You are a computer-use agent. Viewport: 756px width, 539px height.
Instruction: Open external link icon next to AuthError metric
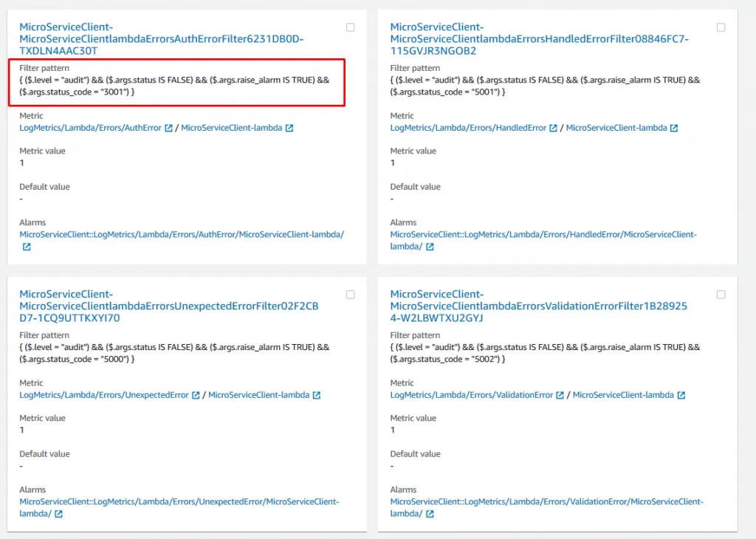[x=169, y=128]
